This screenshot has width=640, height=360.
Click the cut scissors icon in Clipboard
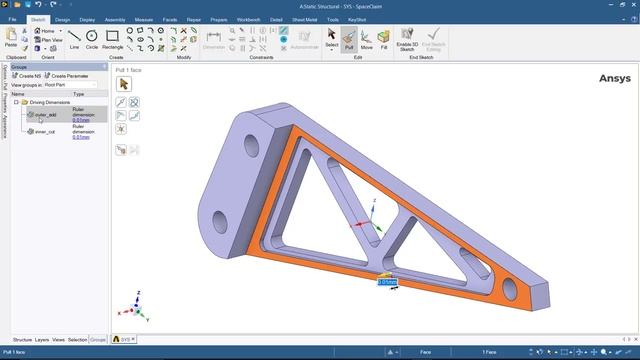(x=24, y=31)
